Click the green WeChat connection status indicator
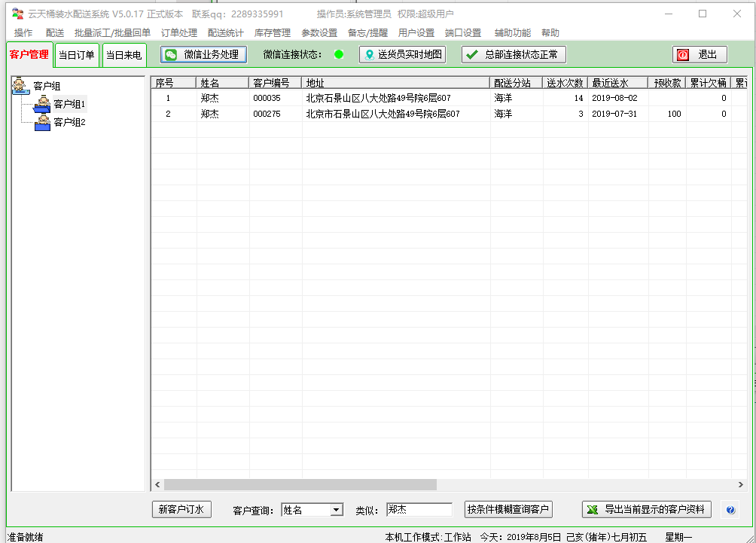Viewport: 756px width, 543px height. [x=339, y=54]
